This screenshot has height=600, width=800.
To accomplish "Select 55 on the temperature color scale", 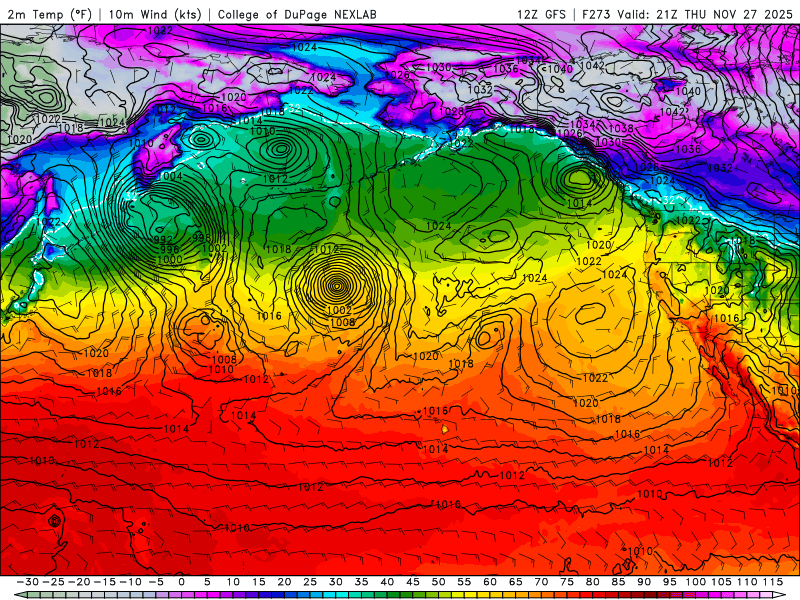I will 464,582.
